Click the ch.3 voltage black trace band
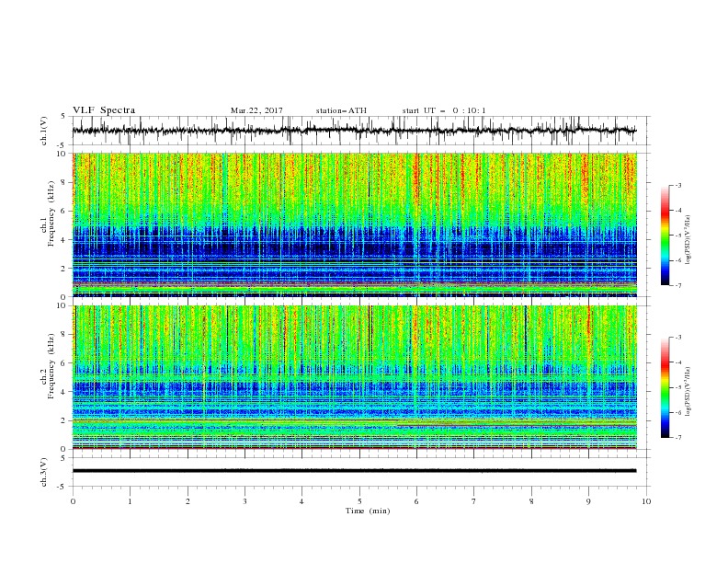 coord(354,471)
